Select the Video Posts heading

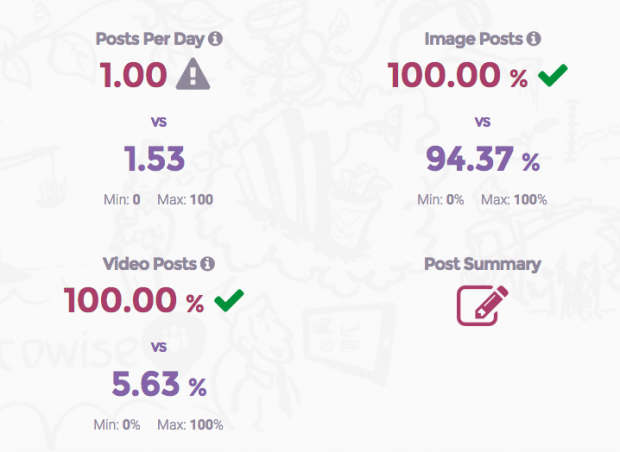[x=150, y=264]
